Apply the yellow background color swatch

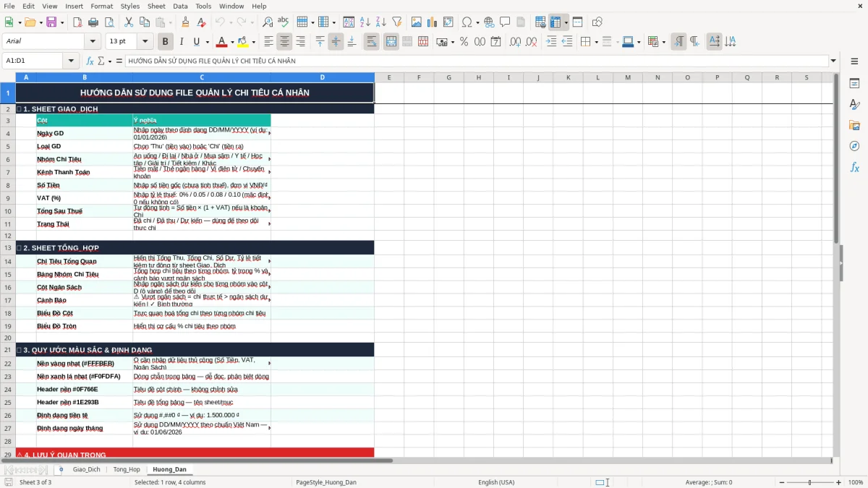tap(242, 42)
